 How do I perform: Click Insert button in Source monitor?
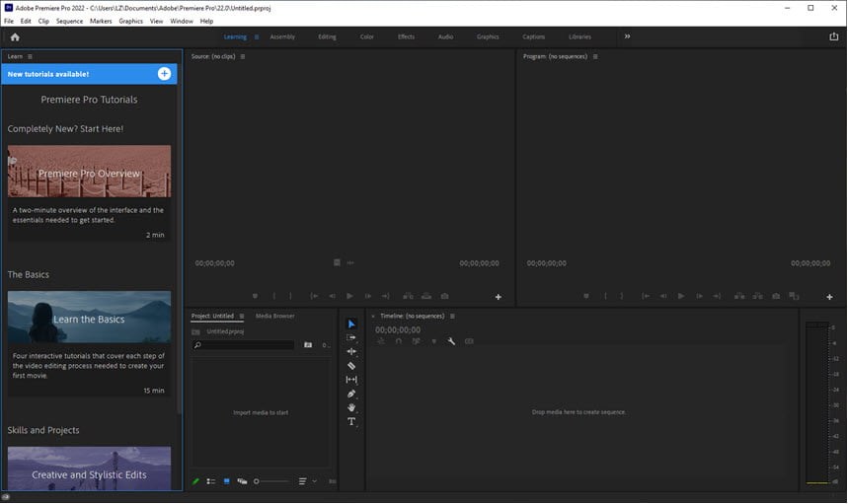coord(409,296)
